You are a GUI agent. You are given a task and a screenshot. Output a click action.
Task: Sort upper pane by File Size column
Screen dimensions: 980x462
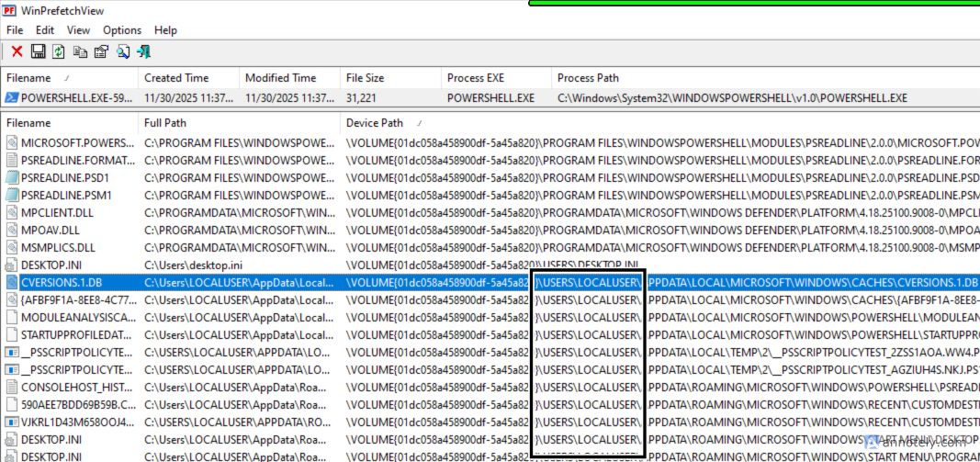[390, 78]
